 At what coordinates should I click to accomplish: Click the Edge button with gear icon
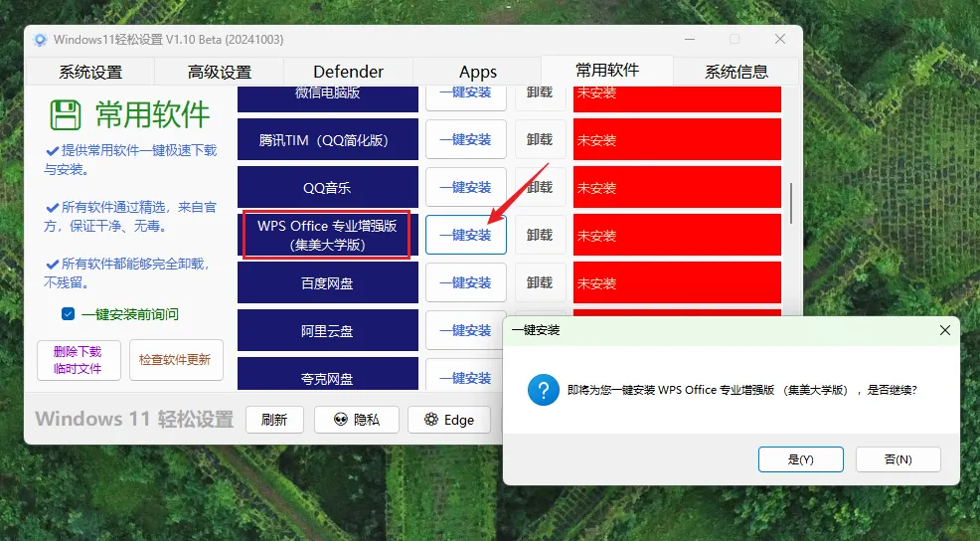449,420
